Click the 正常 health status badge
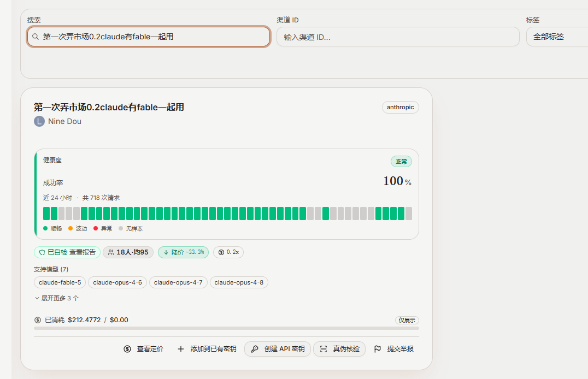The image size is (588, 379). coord(401,162)
